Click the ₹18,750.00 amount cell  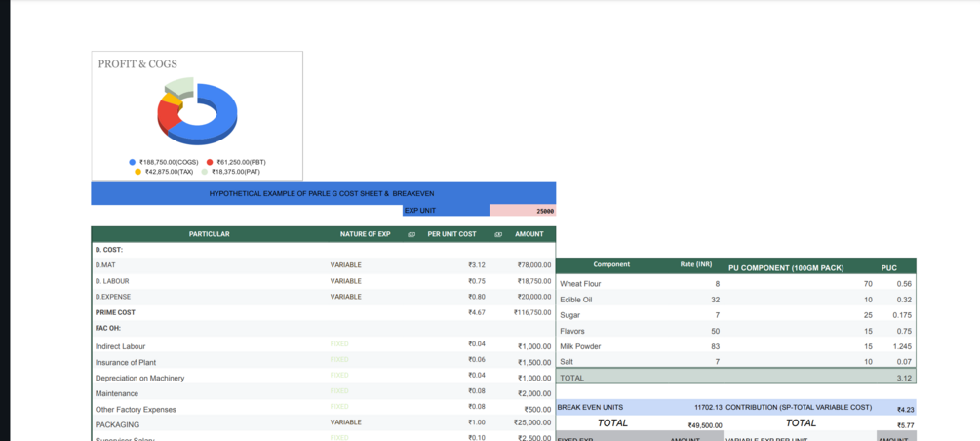[534, 281]
